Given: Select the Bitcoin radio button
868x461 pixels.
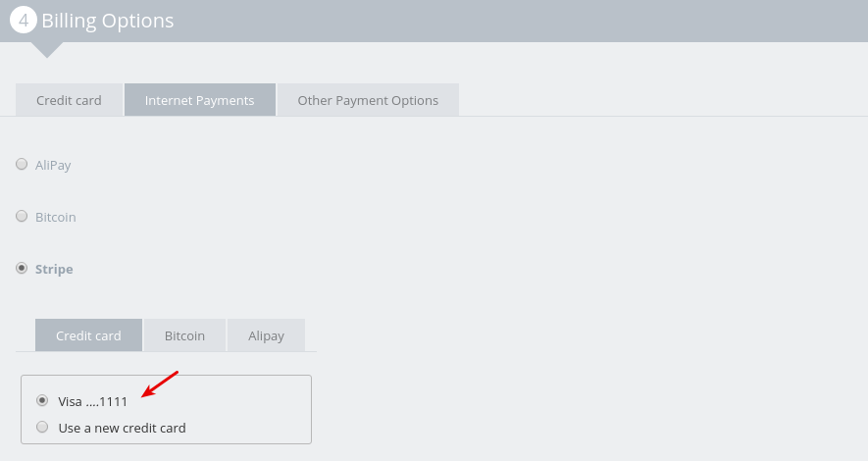Looking at the screenshot, I should tap(22, 216).
